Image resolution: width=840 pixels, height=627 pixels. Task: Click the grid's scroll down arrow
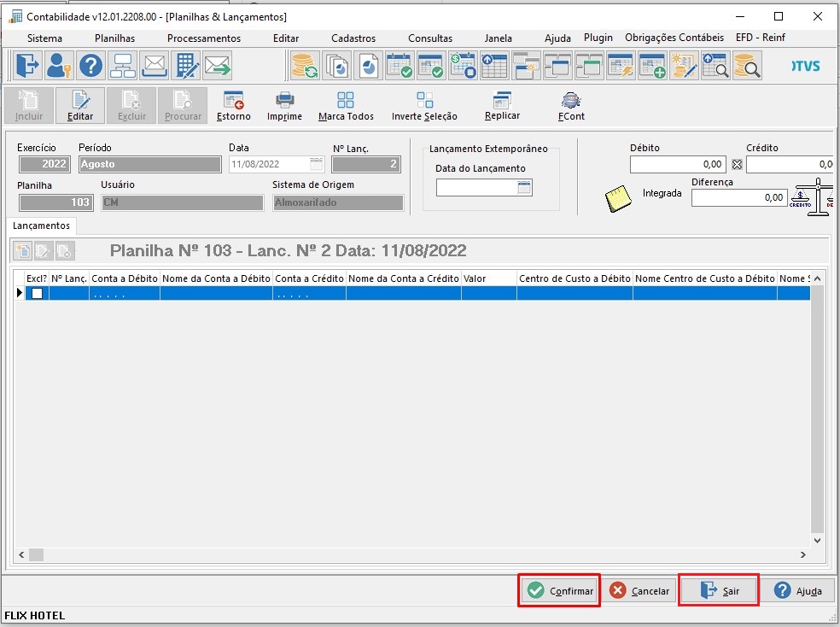click(817, 540)
